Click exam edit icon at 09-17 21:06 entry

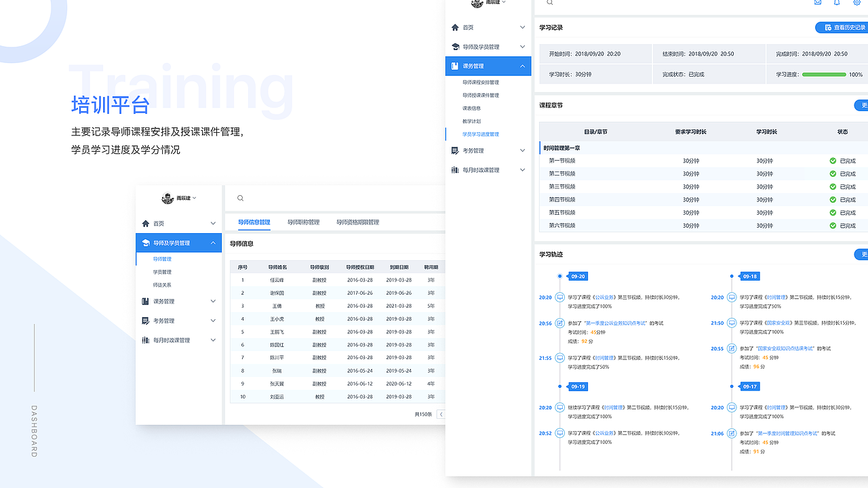[x=732, y=433]
